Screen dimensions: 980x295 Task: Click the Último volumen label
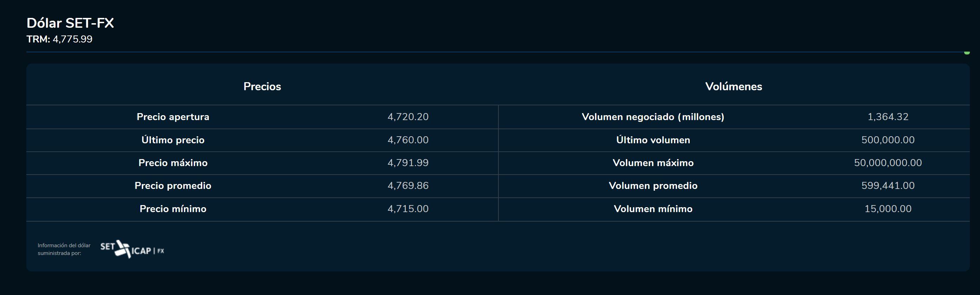pyautogui.click(x=653, y=140)
